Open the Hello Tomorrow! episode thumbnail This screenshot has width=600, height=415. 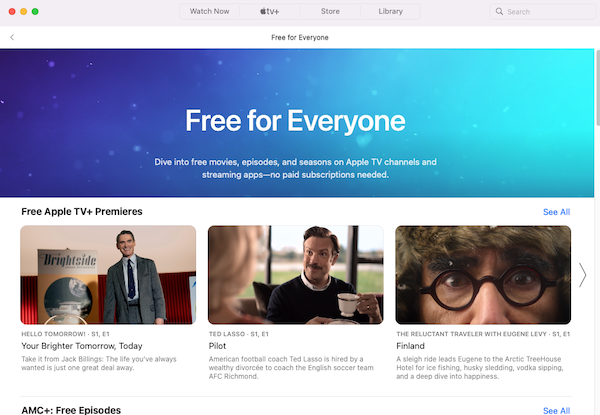point(108,275)
